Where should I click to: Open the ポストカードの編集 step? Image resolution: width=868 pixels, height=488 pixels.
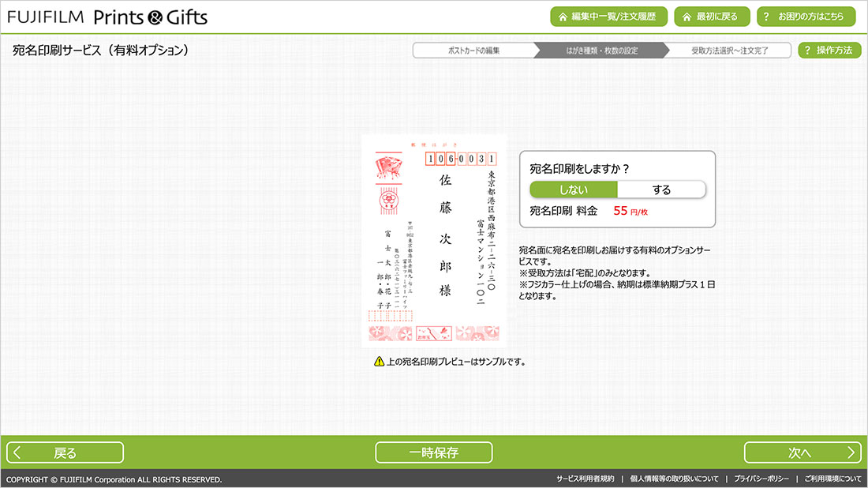pos(473,51)
